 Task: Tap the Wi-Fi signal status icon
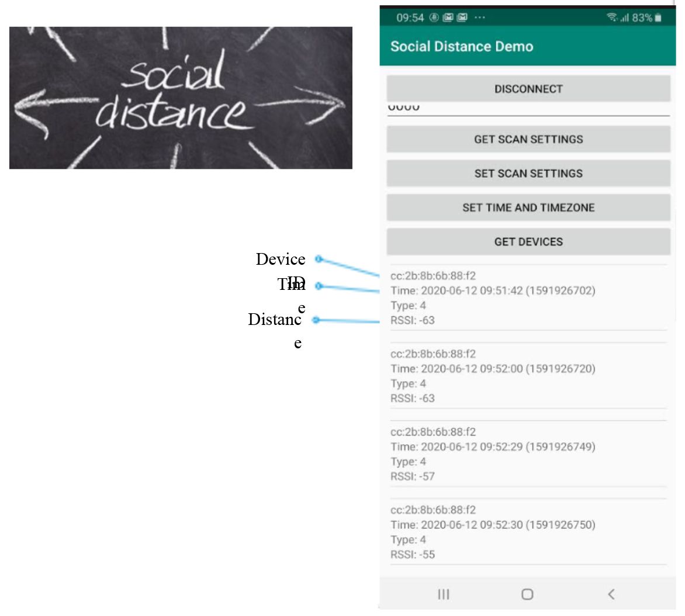coord(612,18)
